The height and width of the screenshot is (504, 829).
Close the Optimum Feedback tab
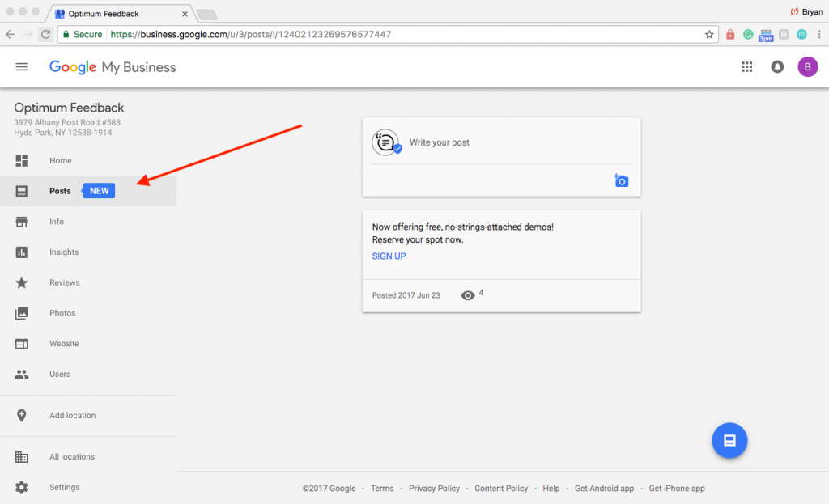pos(185,14)
